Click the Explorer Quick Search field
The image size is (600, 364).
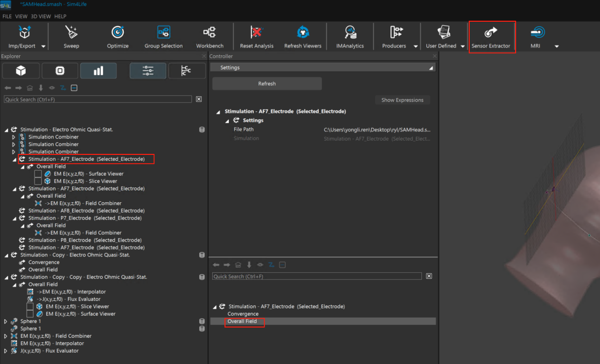click(x=98, y=100)
